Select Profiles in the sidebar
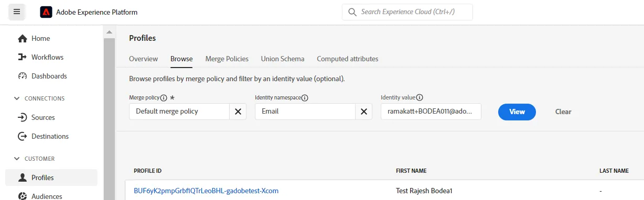Image resolution: width=644 pixels, height=200 pixels. point(51,177)
